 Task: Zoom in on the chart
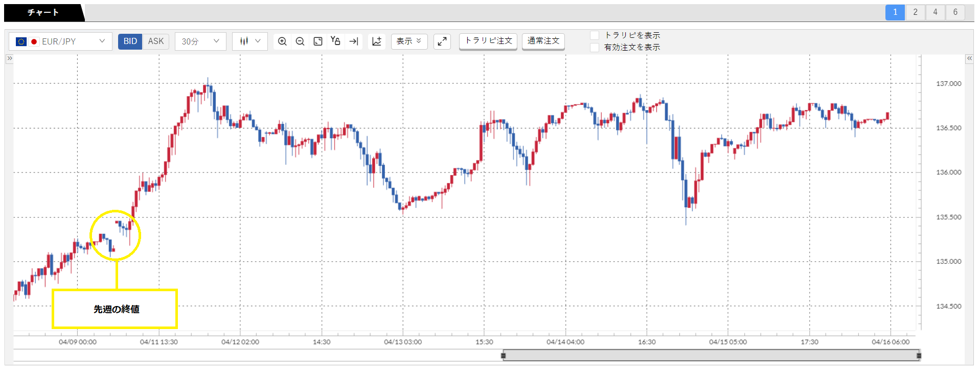pos(282,41)
